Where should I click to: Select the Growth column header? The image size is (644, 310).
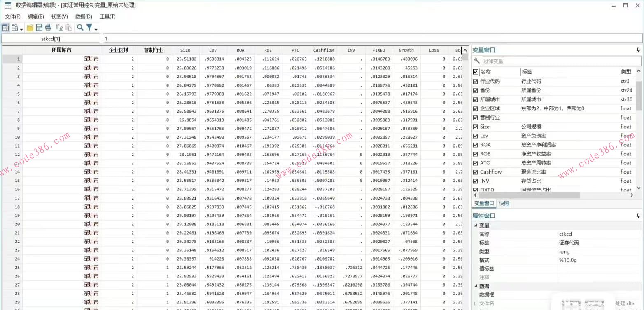pyautogui.click(x=406, y=50)
